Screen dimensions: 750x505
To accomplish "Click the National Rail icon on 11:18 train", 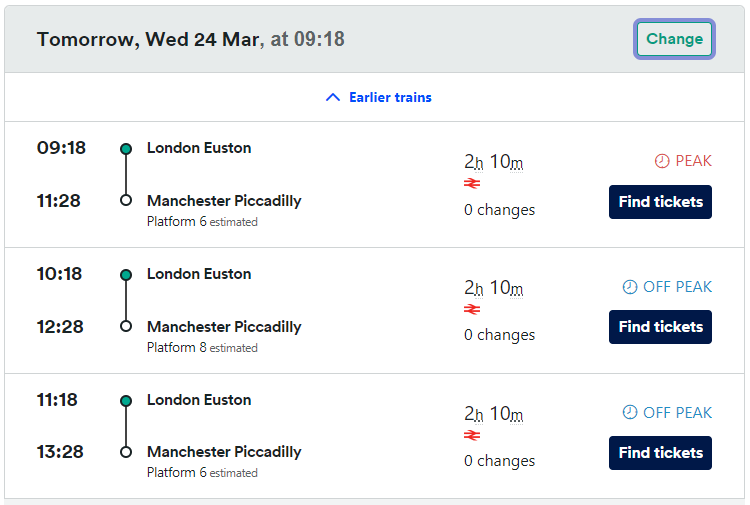I will click(x=472, y=436).
